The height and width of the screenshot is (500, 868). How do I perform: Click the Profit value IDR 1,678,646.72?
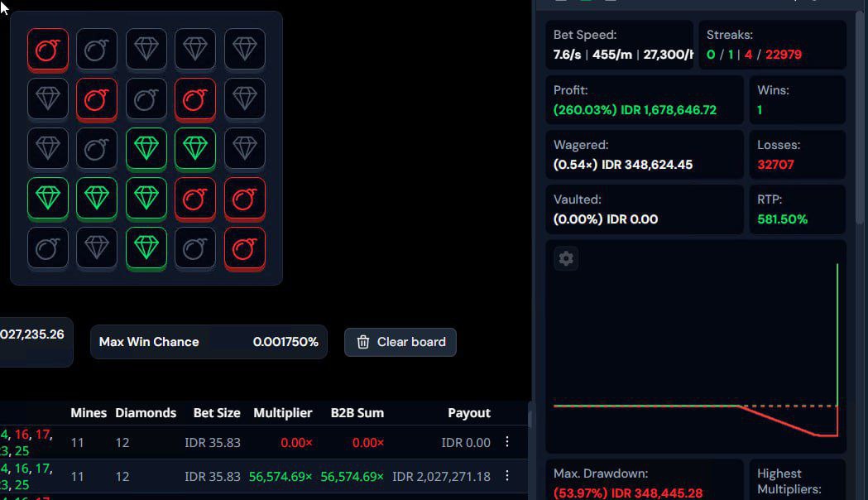coord(669,110)
